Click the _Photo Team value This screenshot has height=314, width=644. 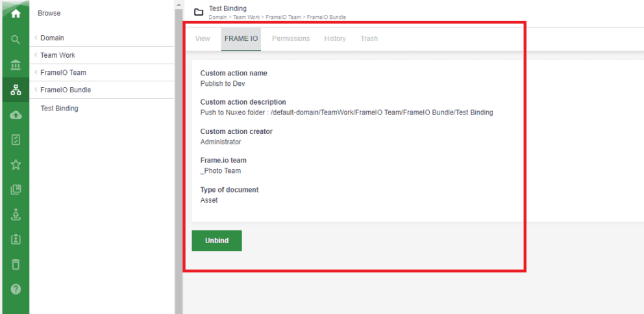221,171
